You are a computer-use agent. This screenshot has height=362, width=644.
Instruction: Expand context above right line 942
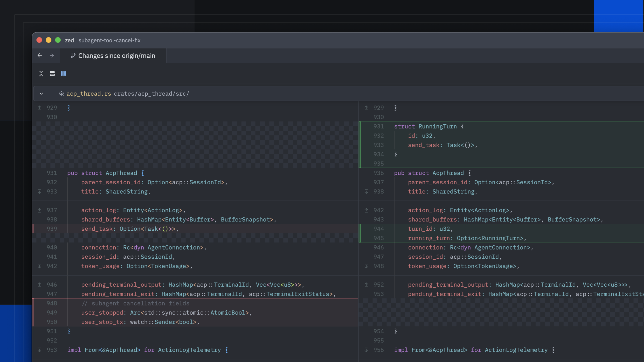pos(366,210)
